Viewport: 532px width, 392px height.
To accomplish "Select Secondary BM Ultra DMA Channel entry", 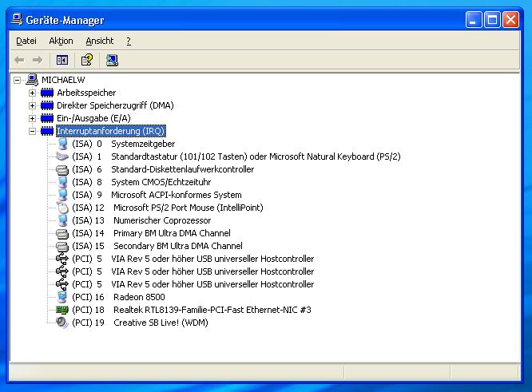I will (x=157, y=246).
